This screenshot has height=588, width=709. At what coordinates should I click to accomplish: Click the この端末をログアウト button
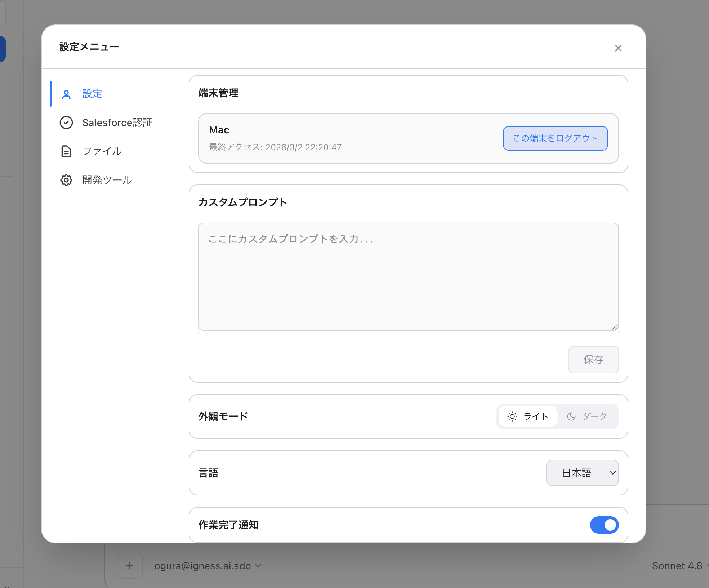tap(555, 138)
